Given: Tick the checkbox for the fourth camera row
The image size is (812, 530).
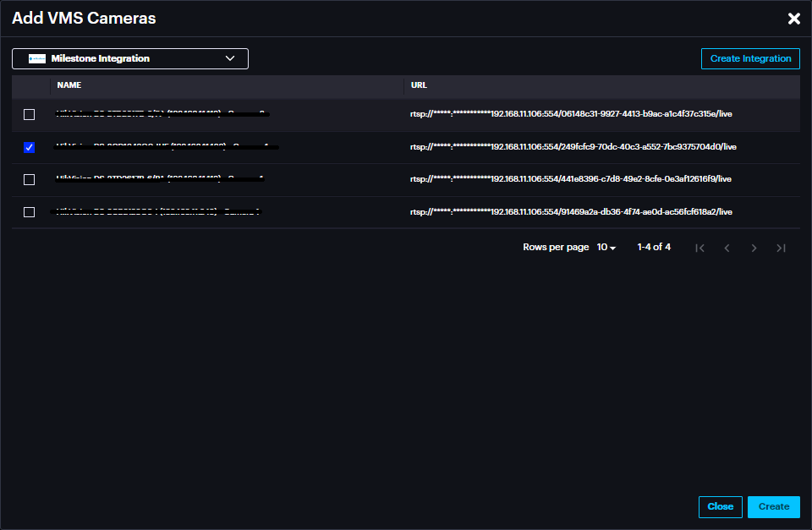Looking at the screenshot, I should tap(30, 212).
